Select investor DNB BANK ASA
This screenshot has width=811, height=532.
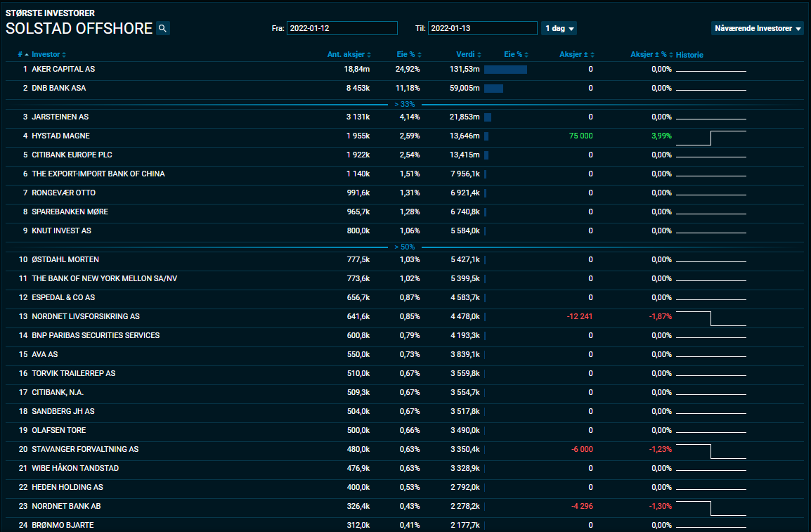pyautogui.click(x=58, y=89)
